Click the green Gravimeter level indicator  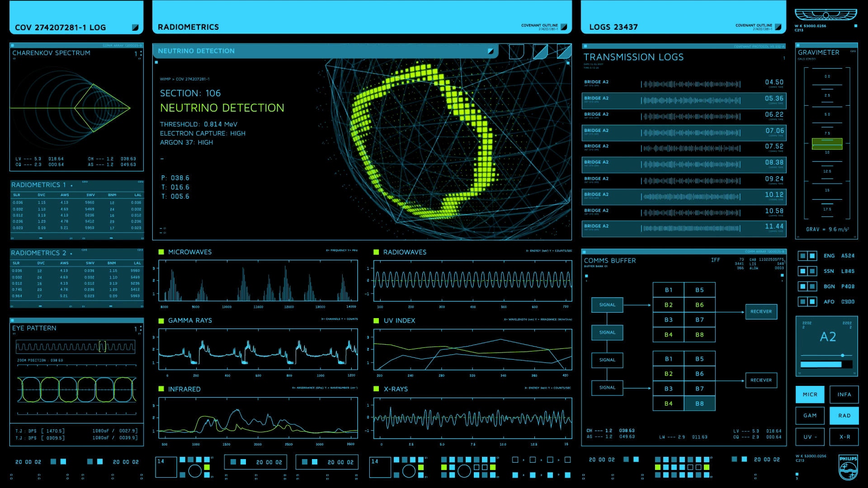(827, 144)
